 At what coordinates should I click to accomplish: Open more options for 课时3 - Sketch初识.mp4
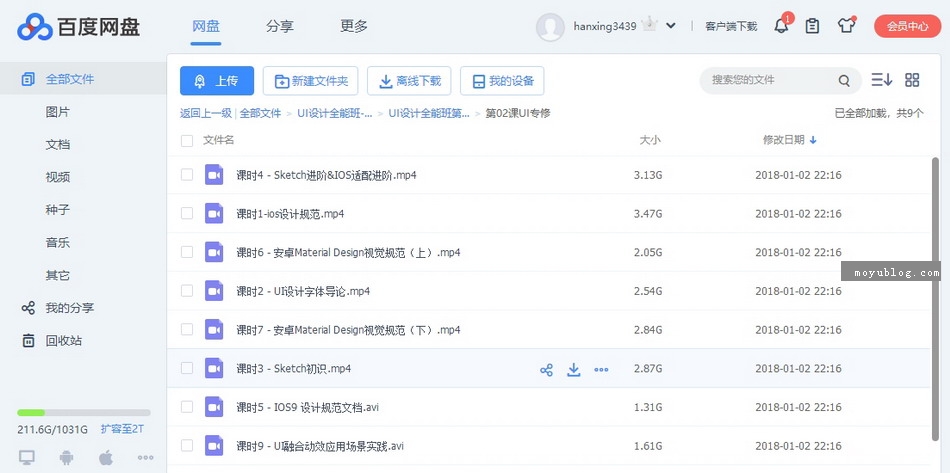[x=601, y=369]
